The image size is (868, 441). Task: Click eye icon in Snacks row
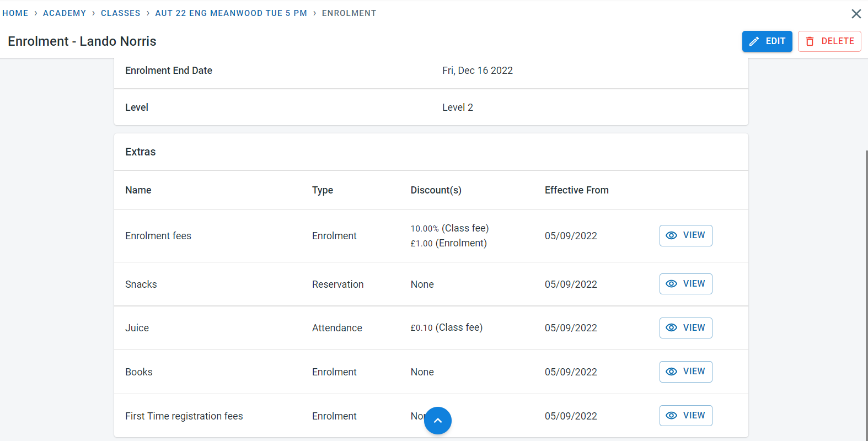[x=671, y=284]
